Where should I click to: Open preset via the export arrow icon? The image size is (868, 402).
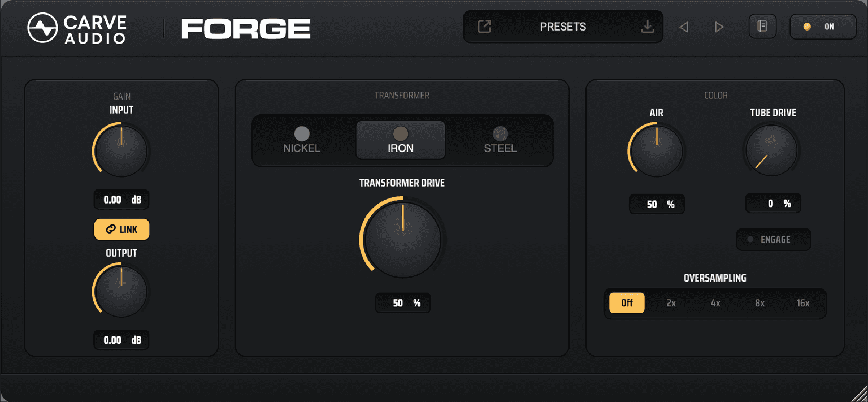pos(484,27)
